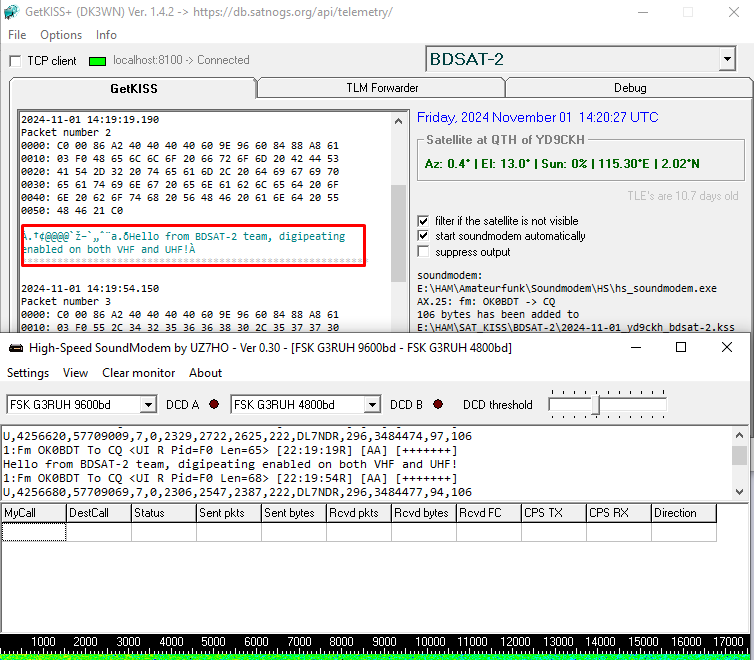The height and width of the screenshot is (660, 754).
Task: Minimize the SoundModem window
Action: click(636, 347)
